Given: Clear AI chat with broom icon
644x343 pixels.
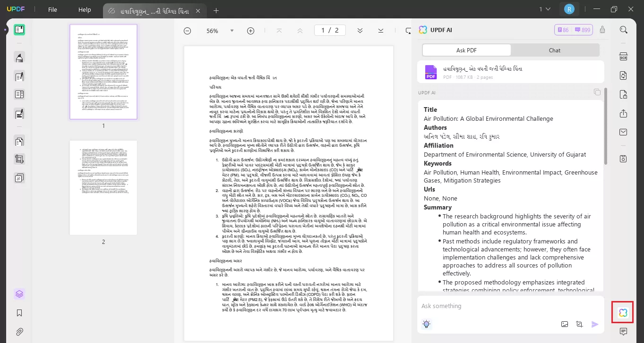Looking at the screenshot, I should [x=602, y=30].
